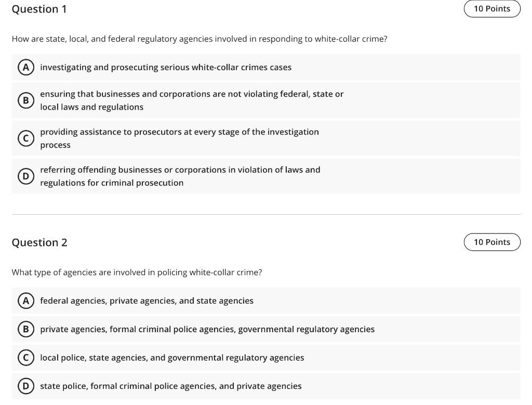532x405 pixels.
Task: Click the 10 Points badge for Question 2
Action: [492, 242]
